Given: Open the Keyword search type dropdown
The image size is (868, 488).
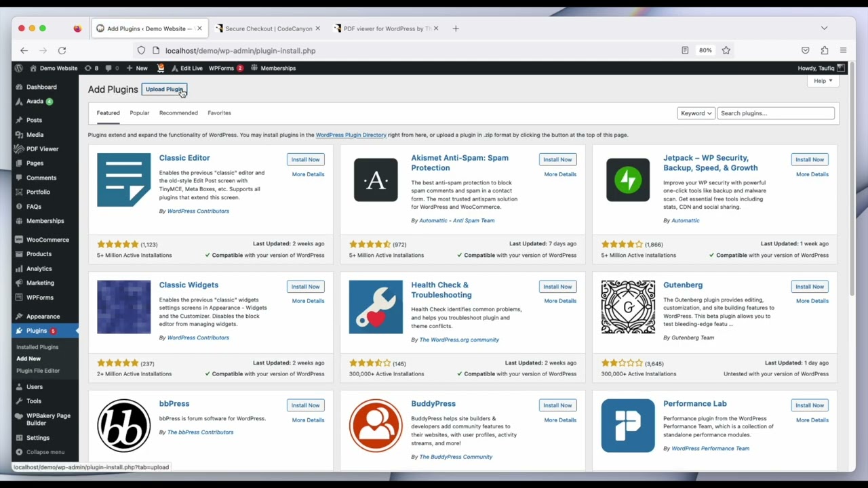Looking at the screenshot, I should [x=696, y=113].
